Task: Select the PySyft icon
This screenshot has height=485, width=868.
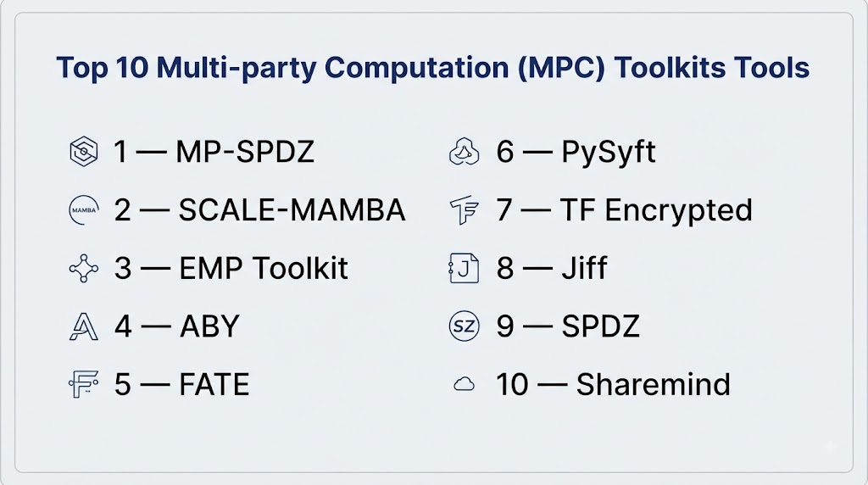Action: [x=464, y=152]
